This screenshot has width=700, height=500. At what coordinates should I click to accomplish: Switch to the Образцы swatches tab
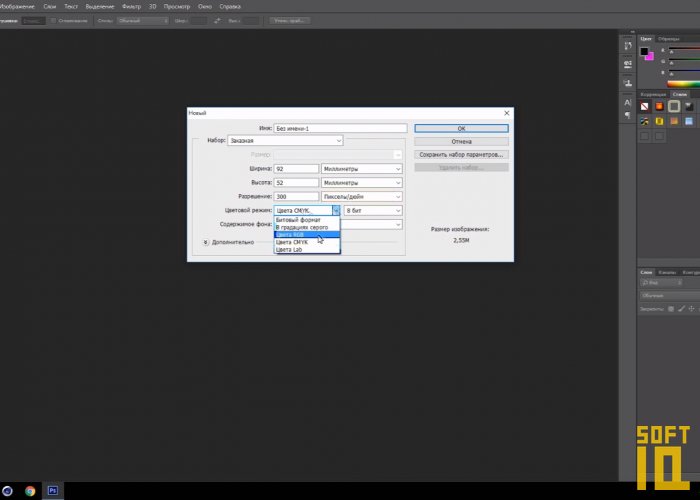(668, 39)
